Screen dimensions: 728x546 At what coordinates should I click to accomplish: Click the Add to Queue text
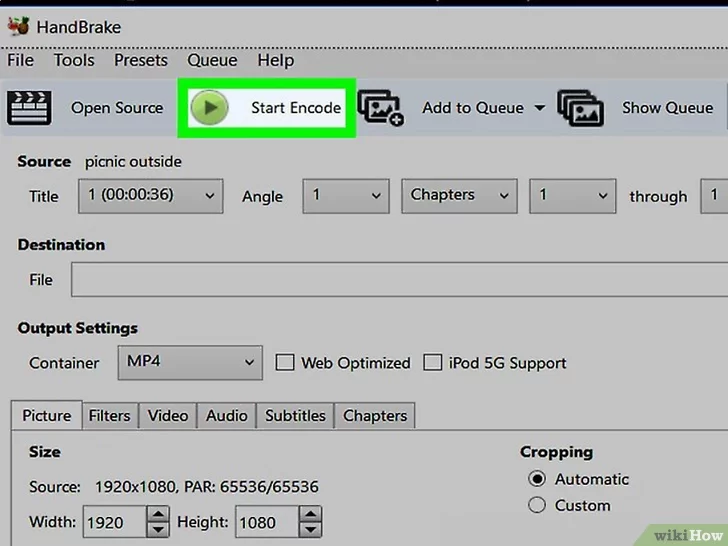coord(473,108)
